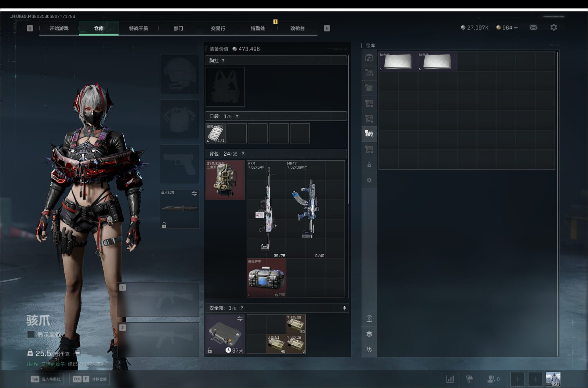Click the empty chest rig slot

[225, 86]
